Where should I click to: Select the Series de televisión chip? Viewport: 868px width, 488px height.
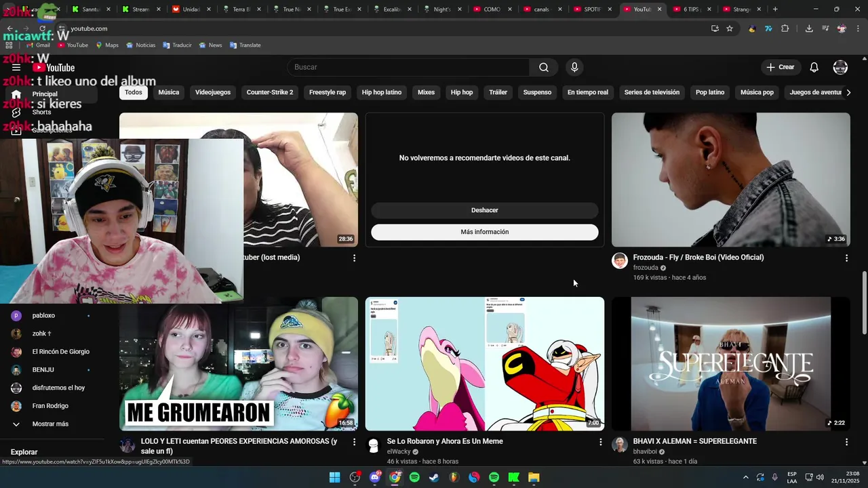pos(652,92)
